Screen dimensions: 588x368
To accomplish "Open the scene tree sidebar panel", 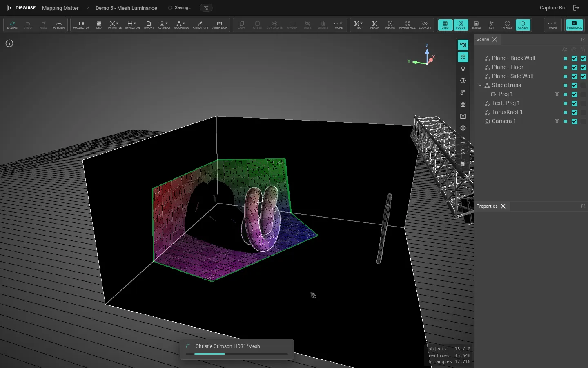I will coord(463,45).
